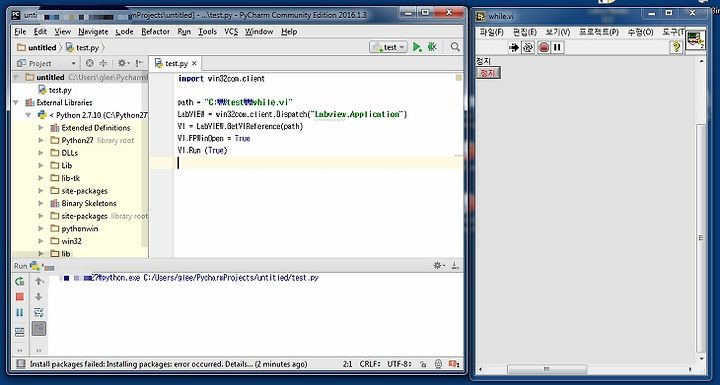Toggle read-only lock icon in status bar

pyautogui.click(x=423, y=364)
